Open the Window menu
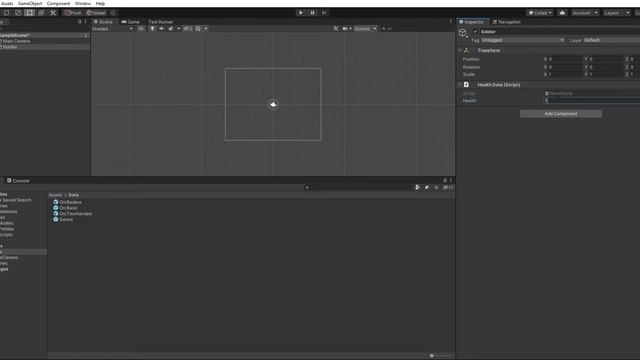The height and width of the screenshot is (360, 640). [x=83, y=3]
